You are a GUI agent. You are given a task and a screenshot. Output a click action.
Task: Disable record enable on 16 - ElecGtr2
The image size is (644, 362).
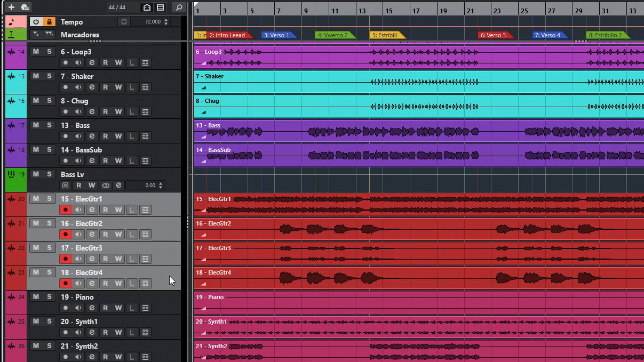tap(66, 235)
